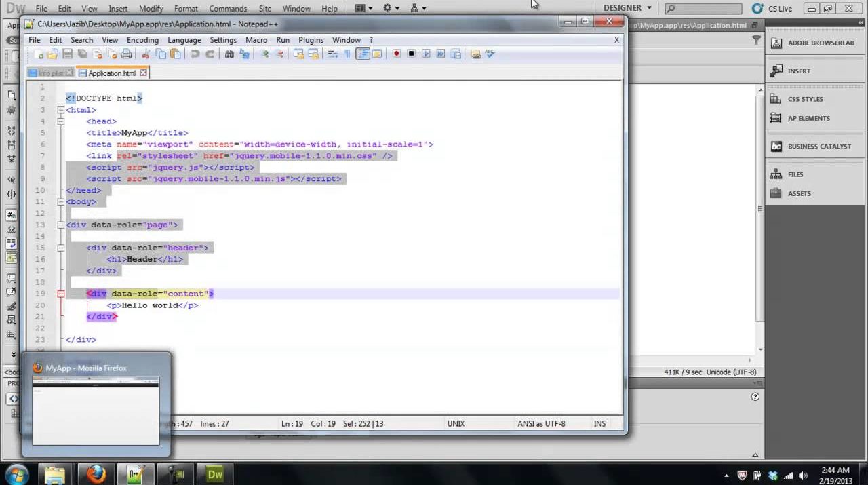Viewport: 868px width, 485px height.
Task: Click the Print icon in Notepad++ toolbar
Action: (126, 54)
